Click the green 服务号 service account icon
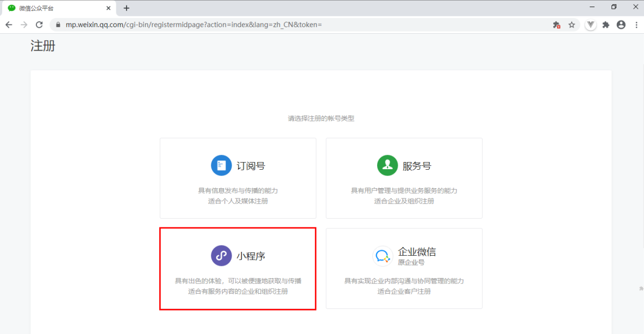644x334 pixels. 387,165
